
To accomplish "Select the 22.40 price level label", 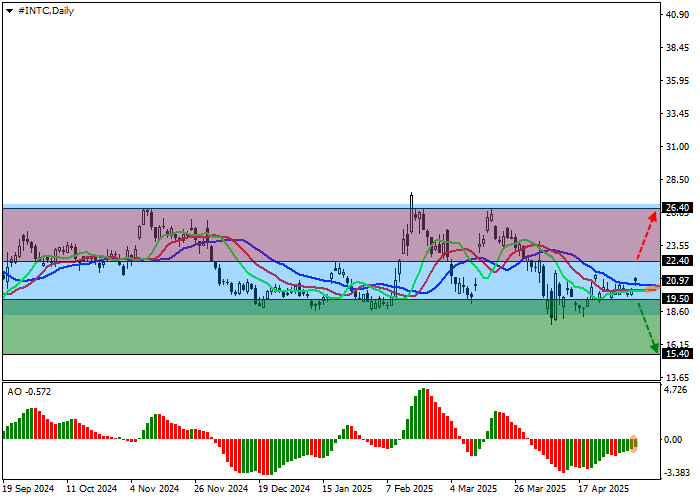I will (677, 262).
